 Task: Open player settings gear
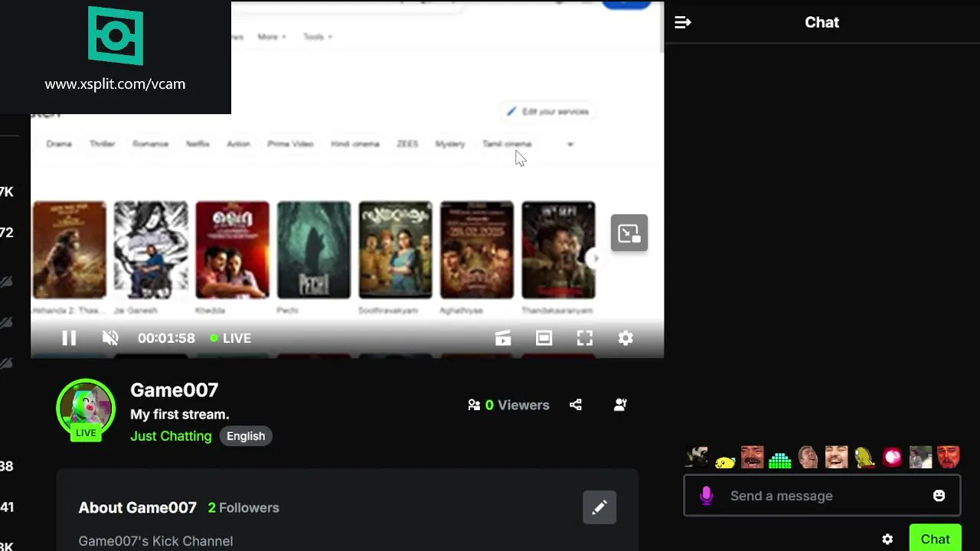point(626,338)
